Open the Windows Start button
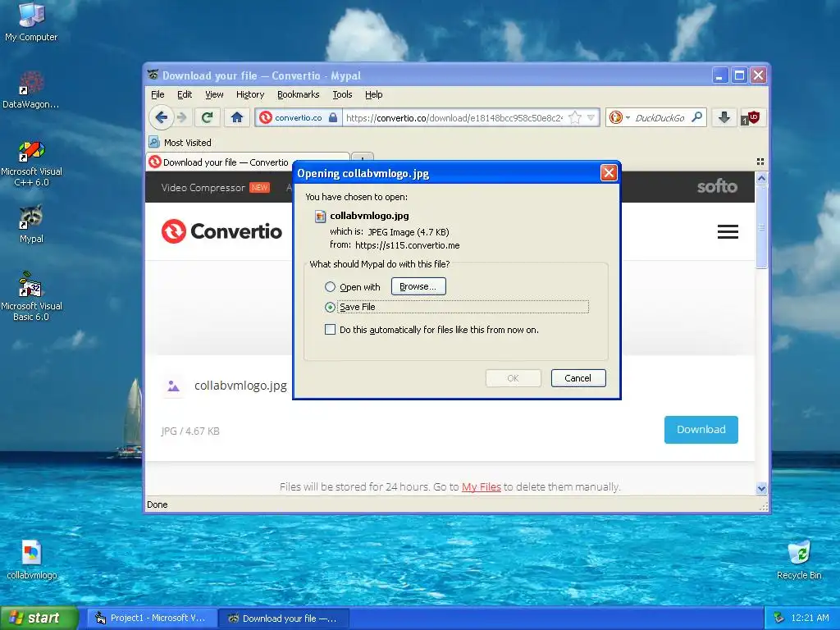Screen dimensions: 840x630 (39, 618)
